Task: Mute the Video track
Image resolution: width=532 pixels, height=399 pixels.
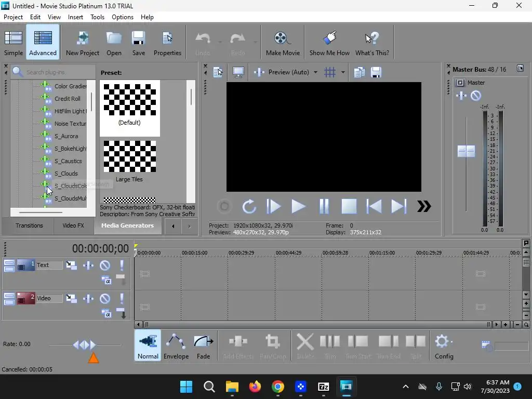Action: tap(105, 299)
